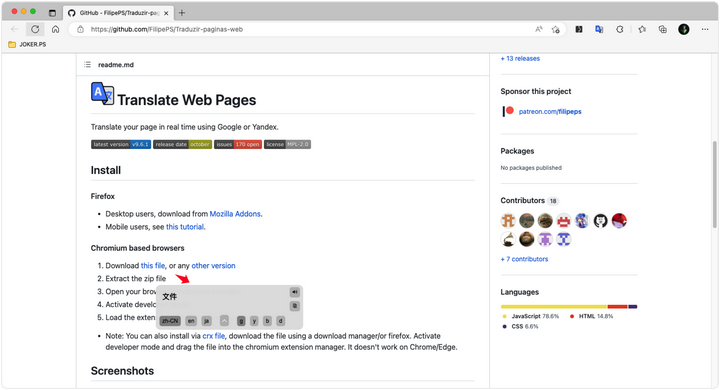Screen dimensions: 720x390
Task: Open the this tutorial link
Action: (185, 227)
